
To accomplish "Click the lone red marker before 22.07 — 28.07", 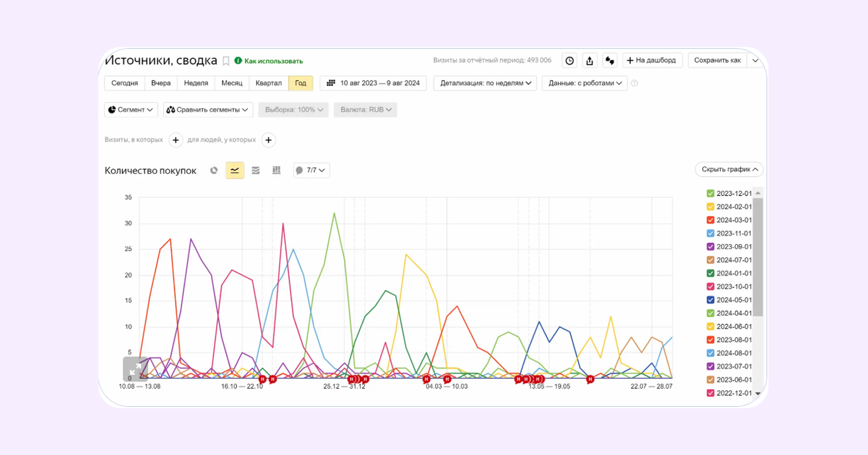I will 590,380.
